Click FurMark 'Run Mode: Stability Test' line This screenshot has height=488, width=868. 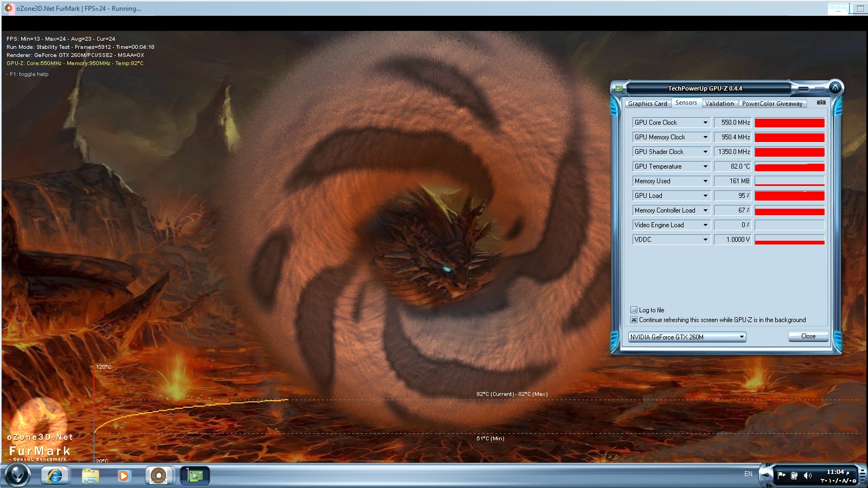pyautogui.click(x=80, y=47)
